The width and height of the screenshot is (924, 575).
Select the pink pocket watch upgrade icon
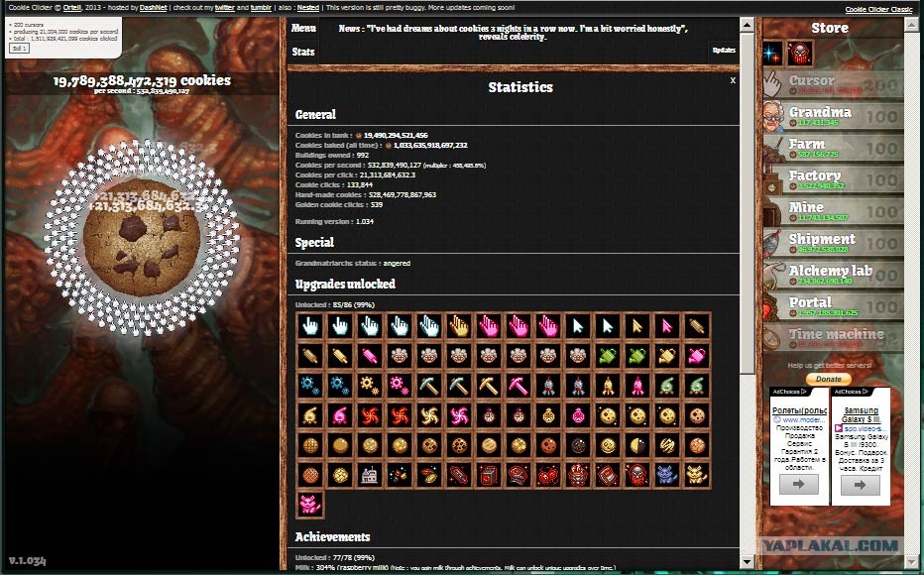click(x=577, y=415)
